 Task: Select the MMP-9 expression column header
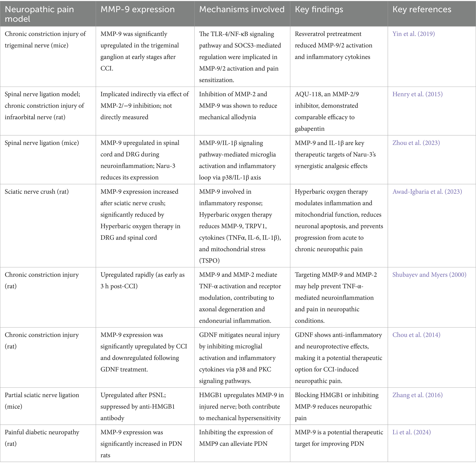pos(138,9)
